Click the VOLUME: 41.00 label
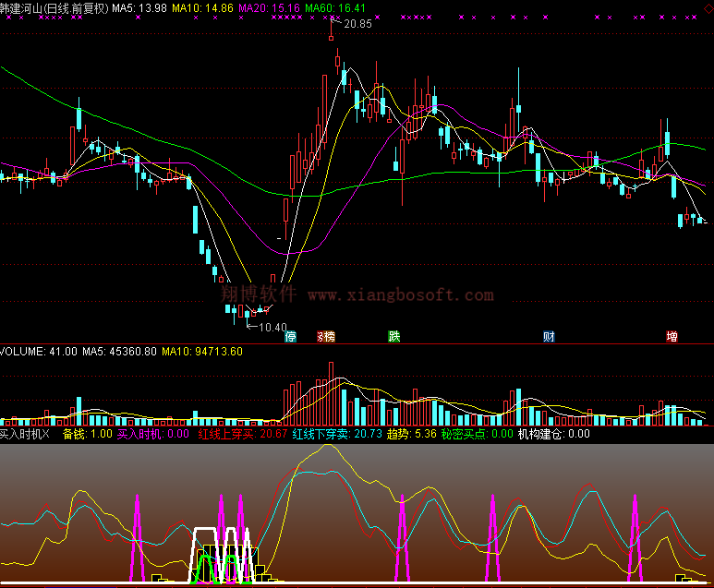 pos(39,352)
